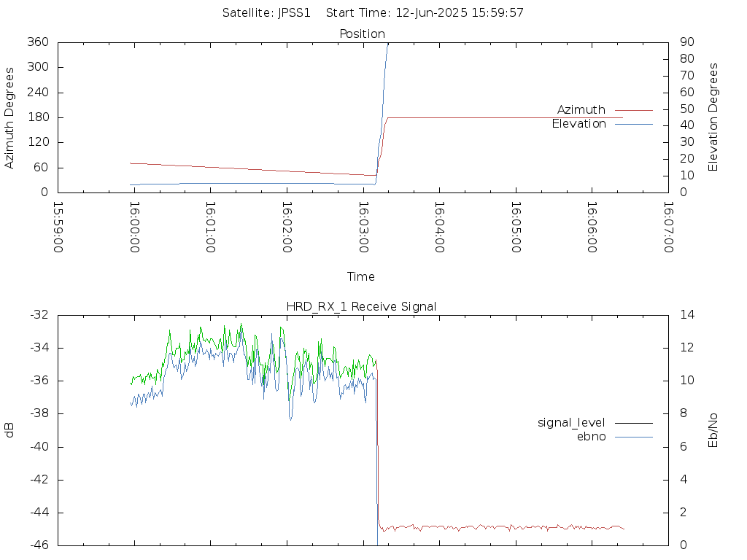Click the "-46" dB axis tick label
This screenshot has height=560, width=747.
point(39,545)
